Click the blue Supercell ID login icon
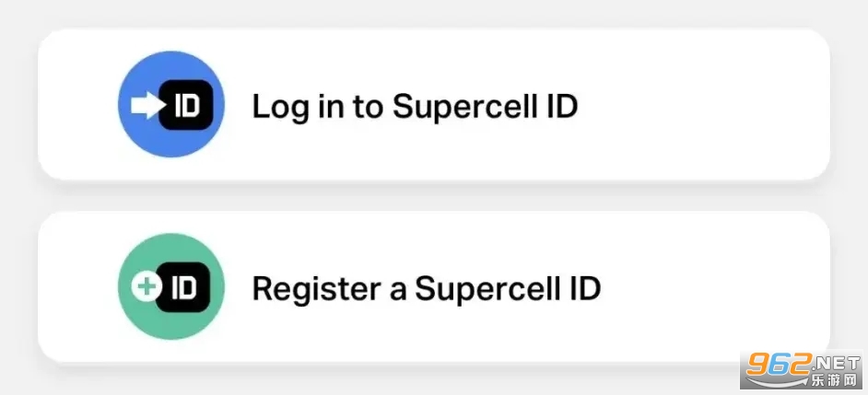The image size is (868, 395). pyautogui.click(x=171, y=104)
